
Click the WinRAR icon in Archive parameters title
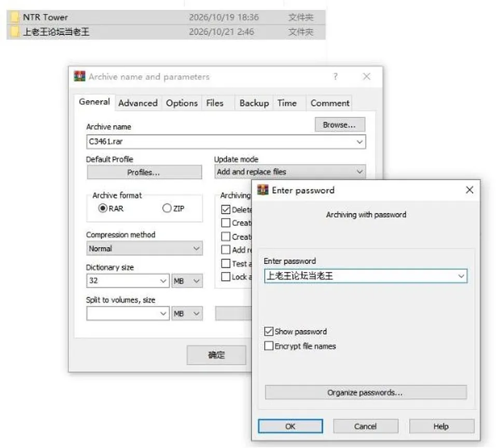point(79,76)
